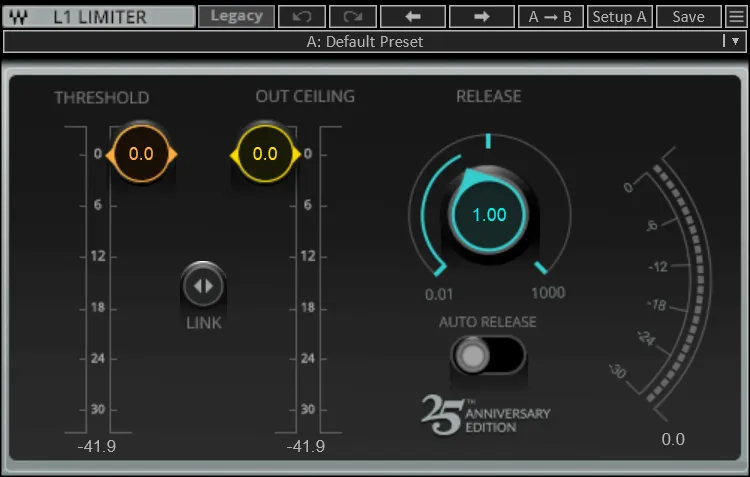Enable the Auto Release switch
Viewport: 750px width, 477px height.
click(488, 355)
